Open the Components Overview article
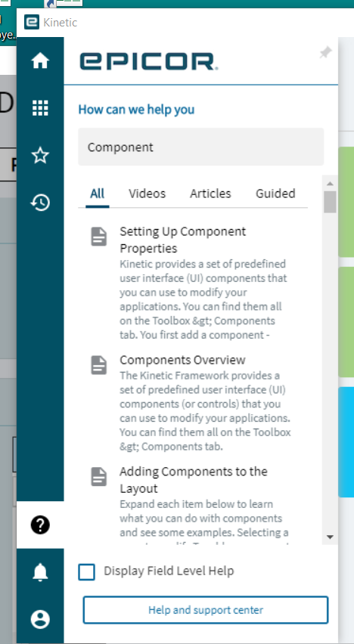The image size is (354, 644). click(182, 360)
